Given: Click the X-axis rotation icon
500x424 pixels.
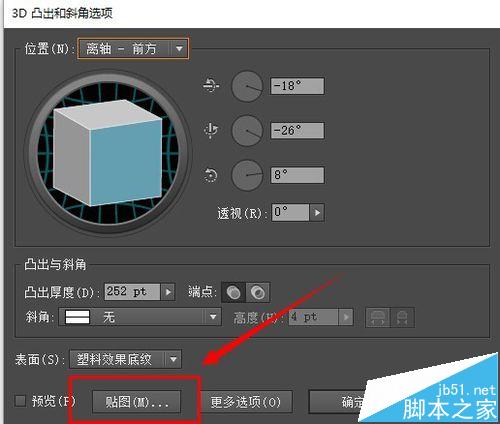Looking at the screenshot, I should pos(211,85).
